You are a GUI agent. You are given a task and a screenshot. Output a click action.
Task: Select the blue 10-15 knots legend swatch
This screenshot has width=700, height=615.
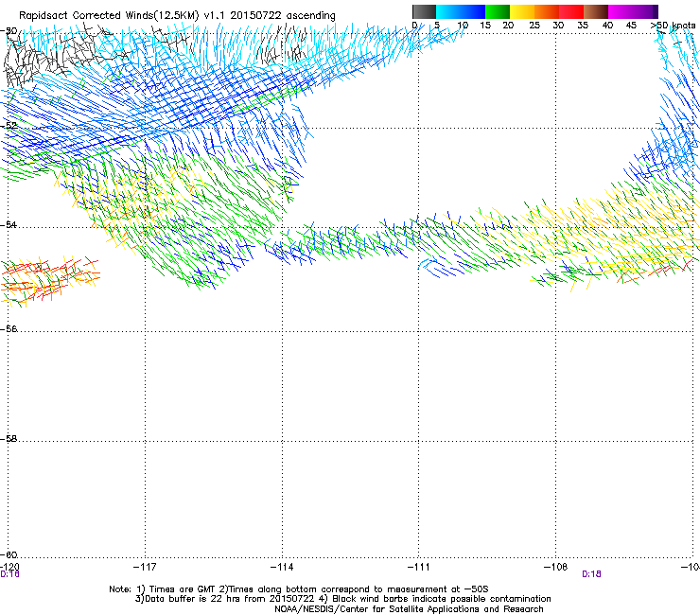tap(473, 11)
